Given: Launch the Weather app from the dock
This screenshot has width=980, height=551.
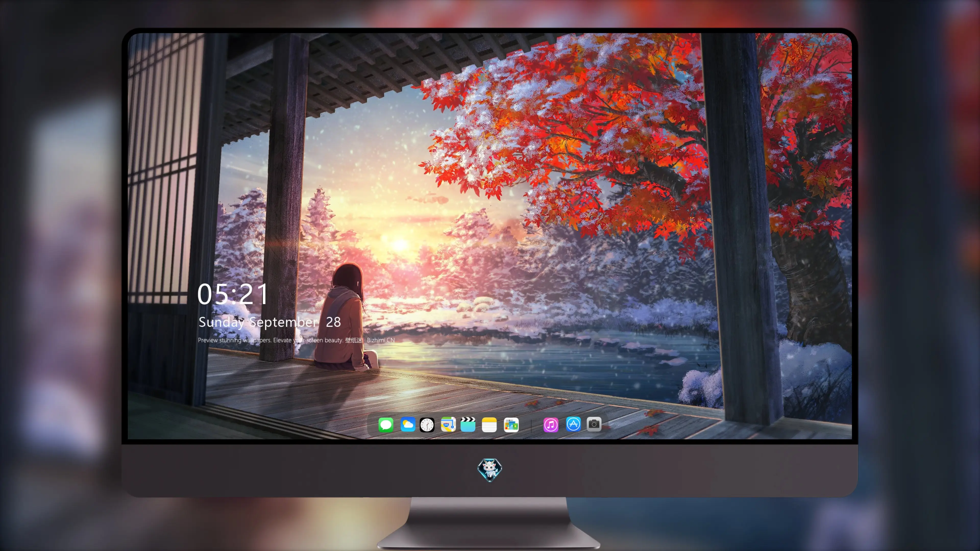Looking at the screenshot, I should [x=408, y=424].
